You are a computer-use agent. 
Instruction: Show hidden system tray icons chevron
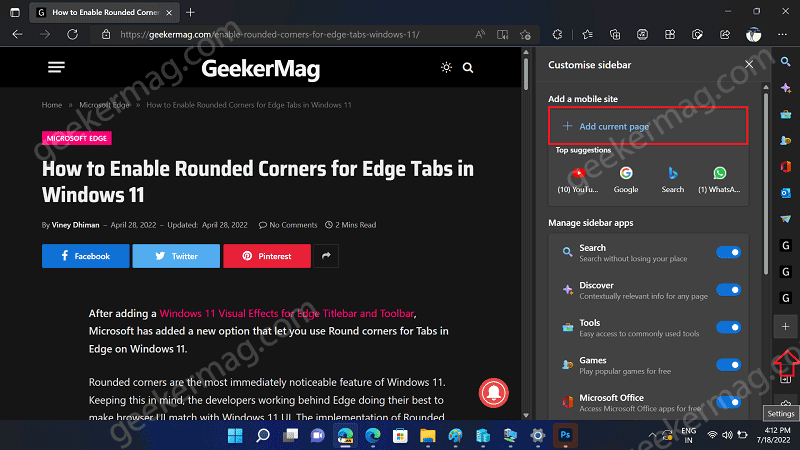click(652, 435)
